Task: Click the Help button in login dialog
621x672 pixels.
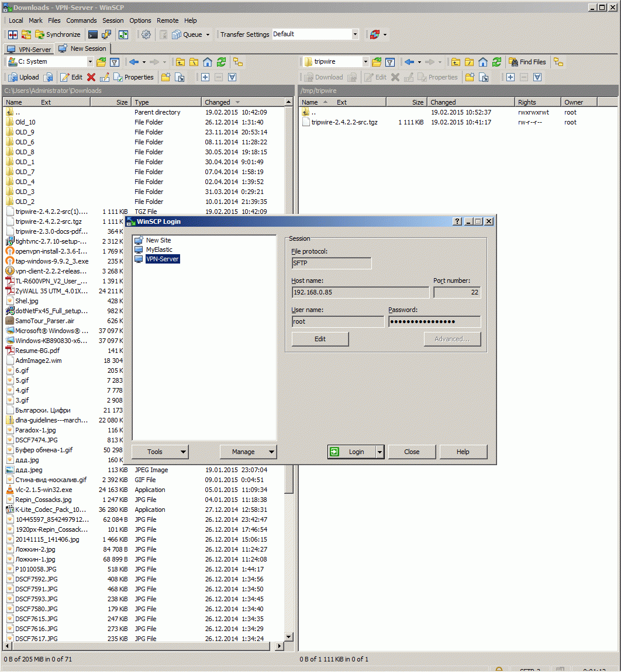Action: click(x=463, y=452)
